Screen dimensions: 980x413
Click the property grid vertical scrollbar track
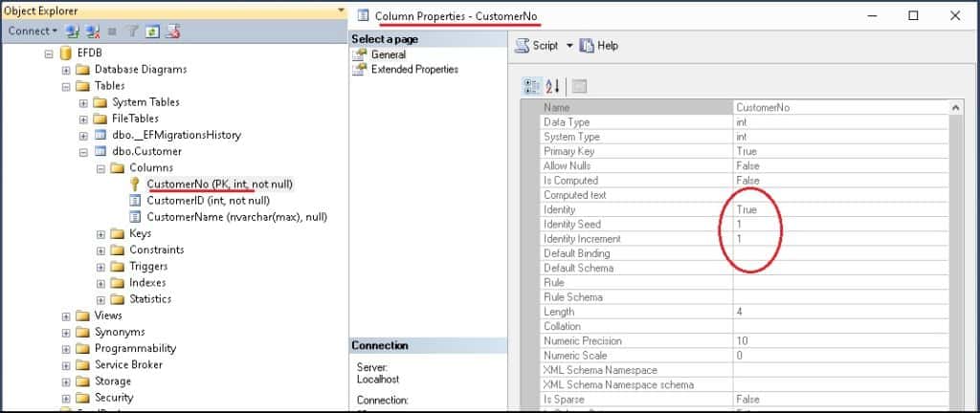coord(956,262)
